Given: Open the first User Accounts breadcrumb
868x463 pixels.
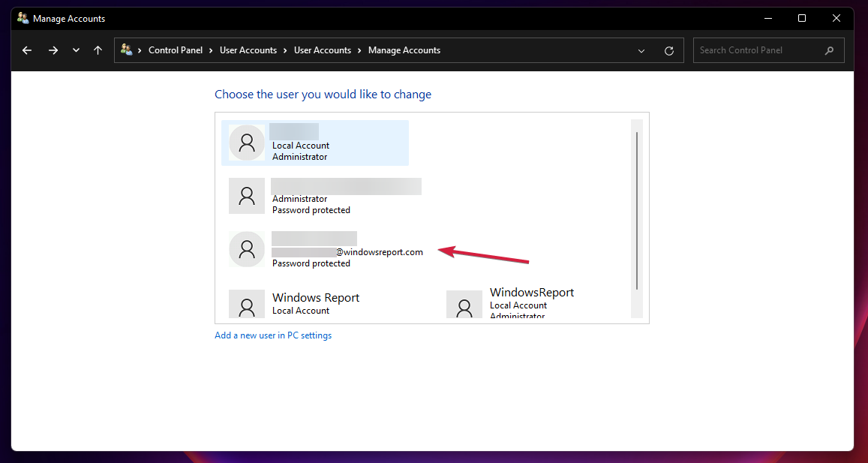Looking at the screenshot, I should click(248, 50).
